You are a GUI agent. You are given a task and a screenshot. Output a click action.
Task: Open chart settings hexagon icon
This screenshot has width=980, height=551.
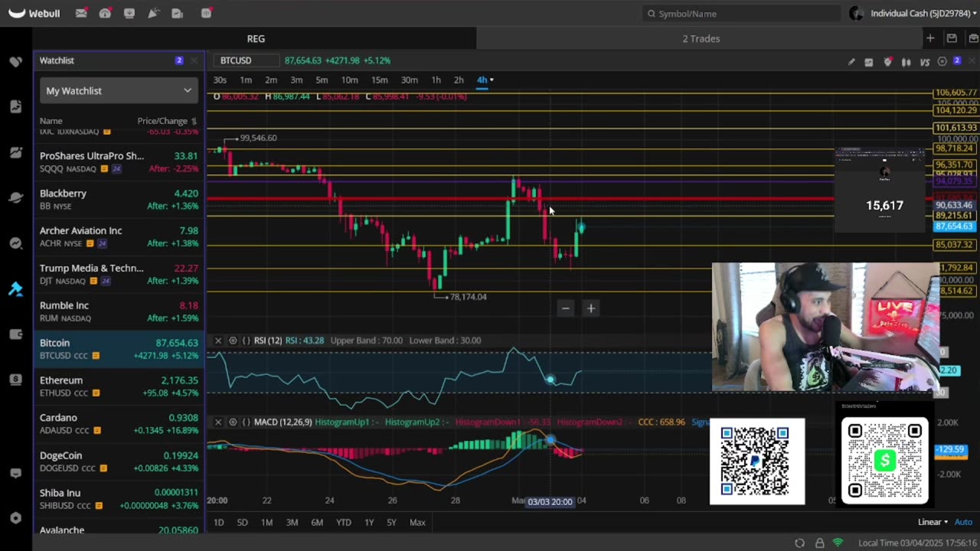pos(942,61)
